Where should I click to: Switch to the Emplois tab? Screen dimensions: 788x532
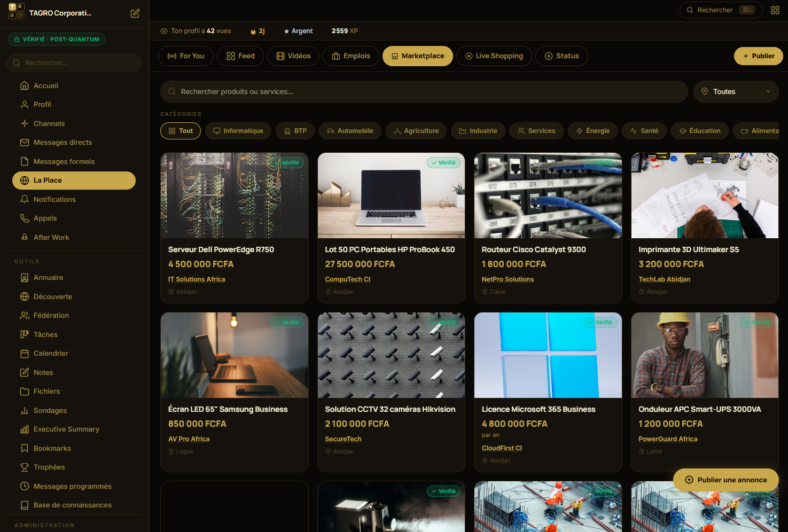[351, 56]
